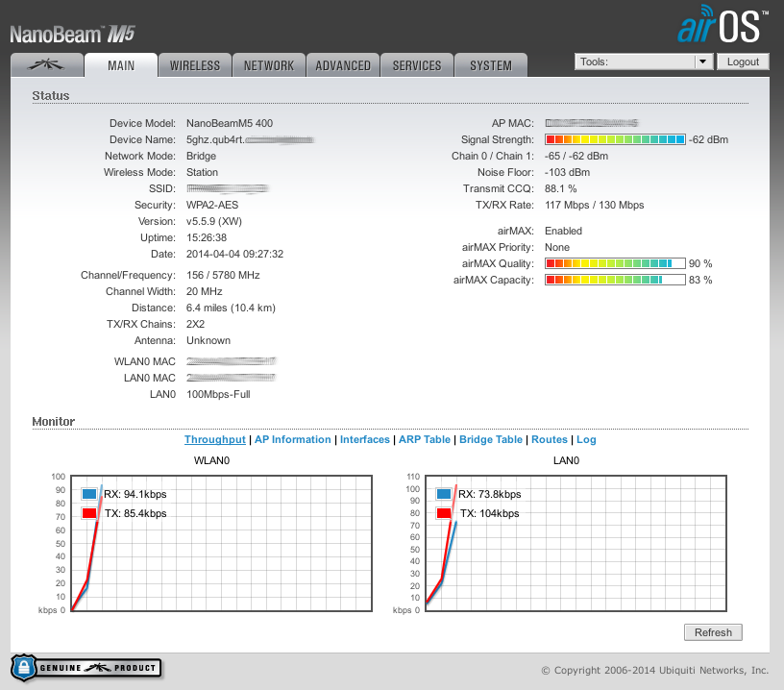Click the Antenna value Unknown
784x690 pixels.
[208, 340]
